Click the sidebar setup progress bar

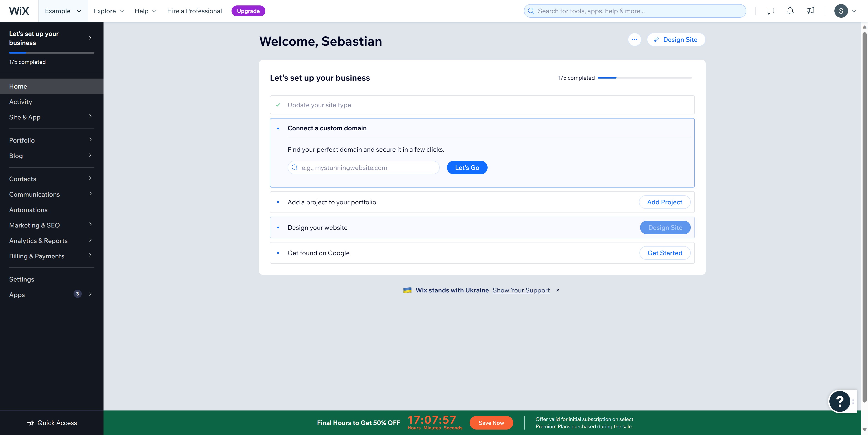click(x=52, y=53)
